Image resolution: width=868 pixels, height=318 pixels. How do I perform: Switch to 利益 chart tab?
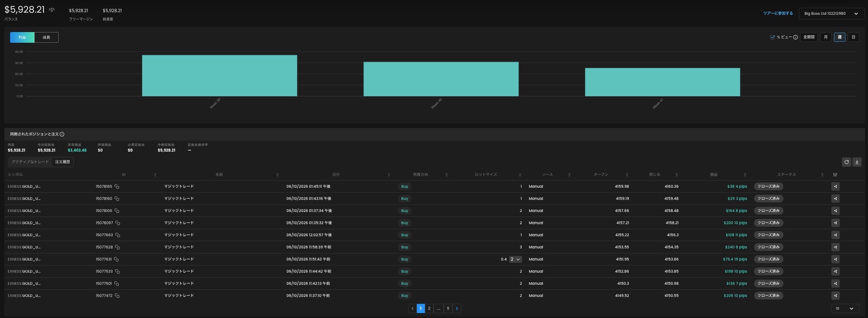coord(22,37)
